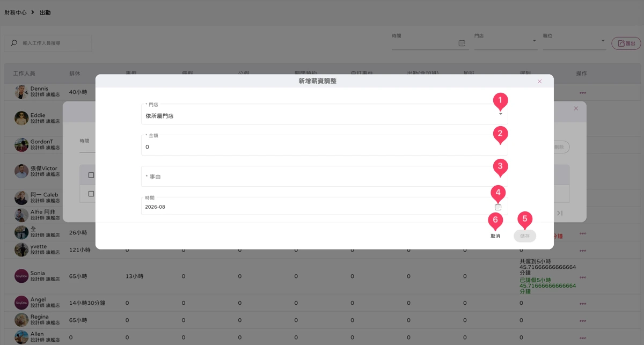Click the 時間 filter field on page
Viewport: 644px width, 345px height.
[x=430, y=42]
